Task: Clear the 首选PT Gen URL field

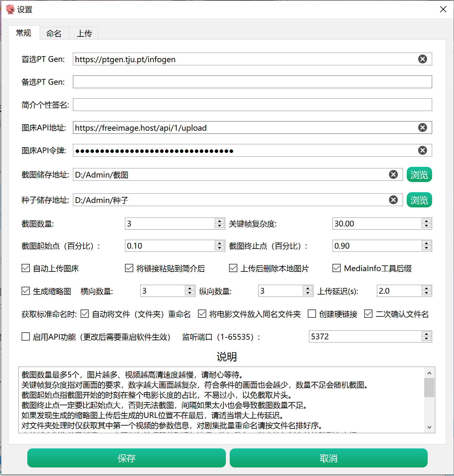Action: click(x=422, y=59)
